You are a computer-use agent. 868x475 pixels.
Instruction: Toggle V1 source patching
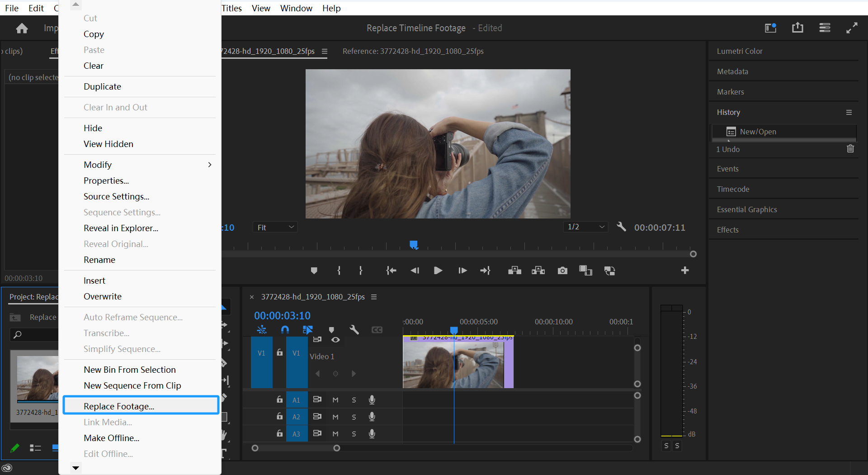[262, 362]
